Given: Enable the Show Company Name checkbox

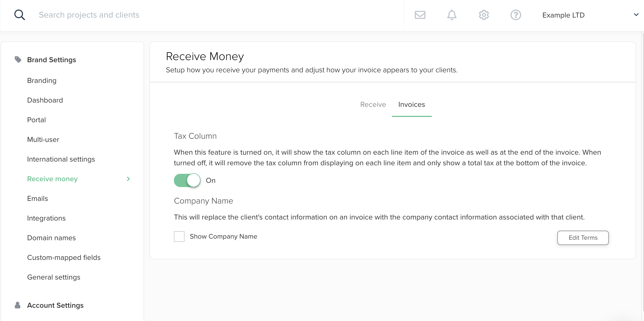Looking at the screenshot, I should 179,236.
